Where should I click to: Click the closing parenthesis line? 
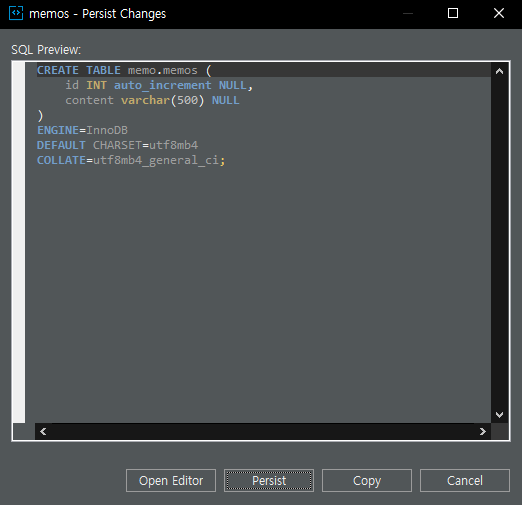point(40,115)
